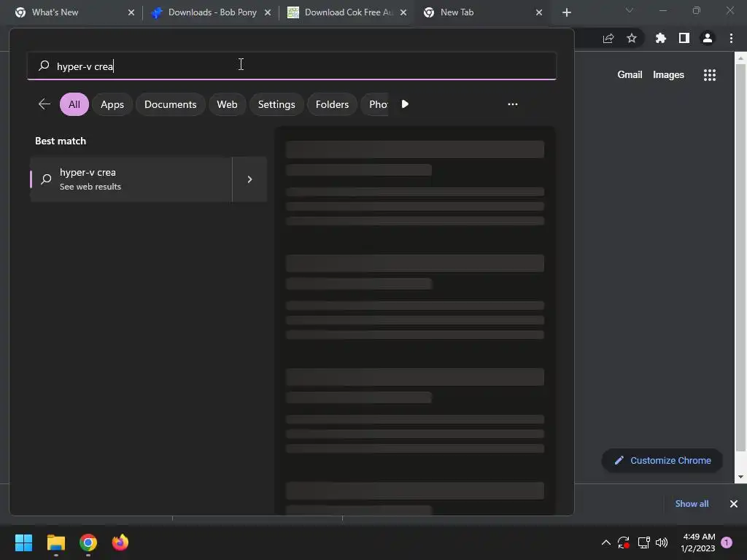Click the Customize Chrome button

[662, 461]
